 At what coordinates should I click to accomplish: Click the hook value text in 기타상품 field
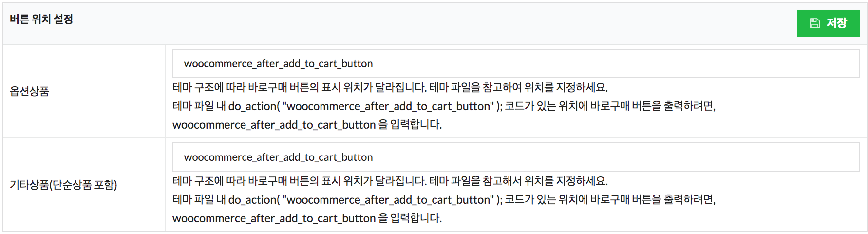point(278,157)
